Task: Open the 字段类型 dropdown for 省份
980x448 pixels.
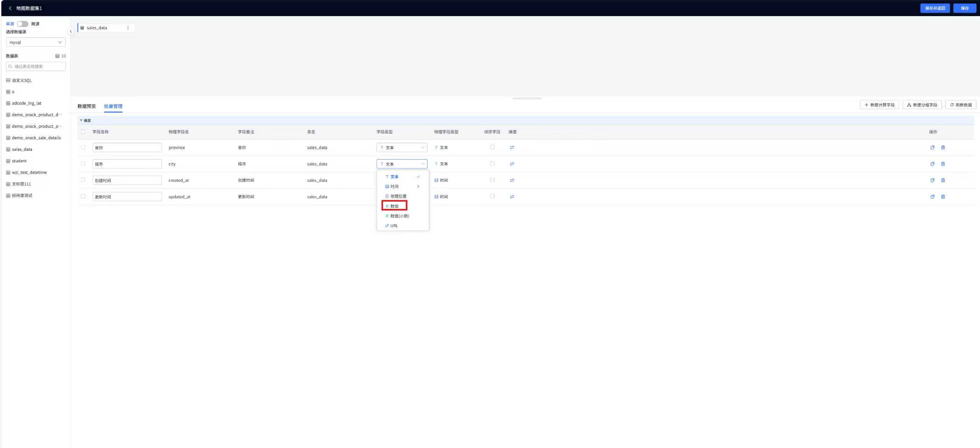Action: click(x=402, y=148)
